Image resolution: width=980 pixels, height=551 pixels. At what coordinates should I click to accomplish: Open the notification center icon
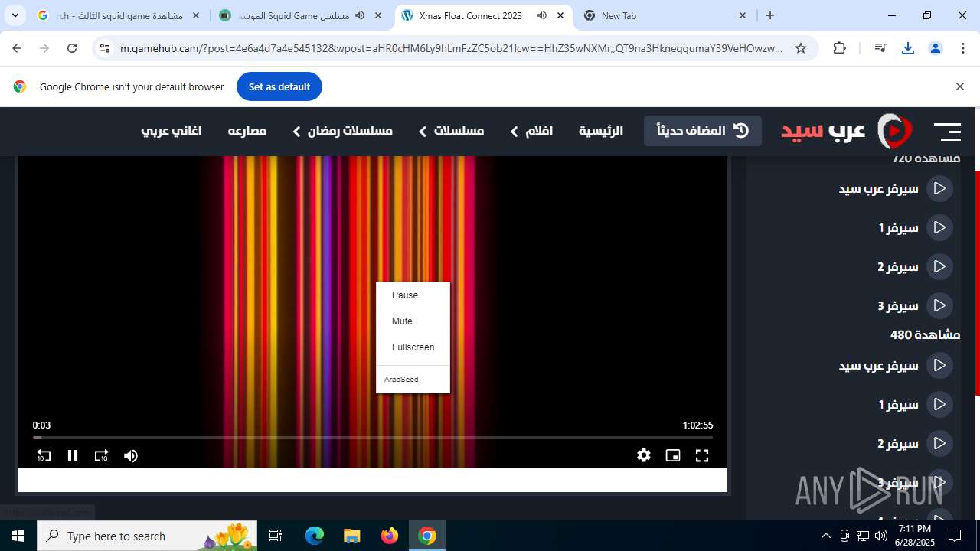[955, 536]
